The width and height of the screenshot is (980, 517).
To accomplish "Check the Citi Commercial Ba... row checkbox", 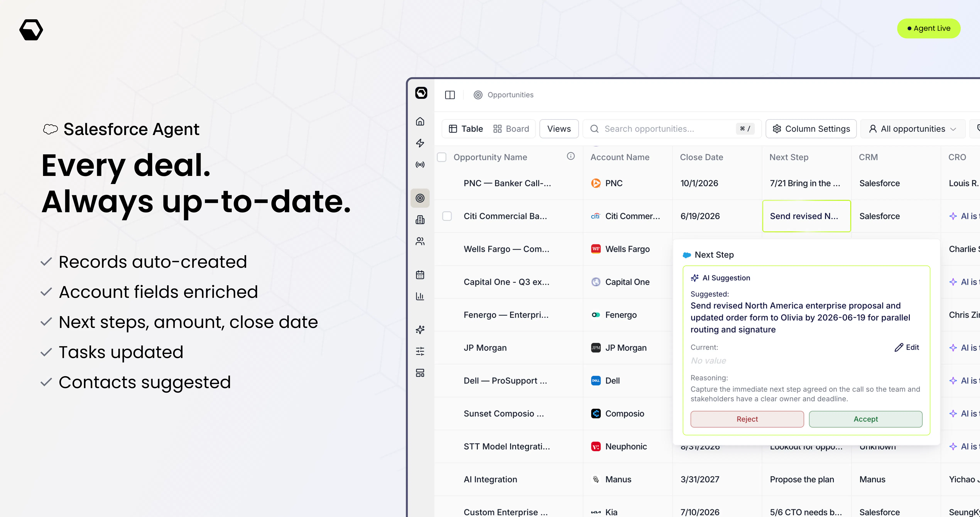I will pos(447,216).
